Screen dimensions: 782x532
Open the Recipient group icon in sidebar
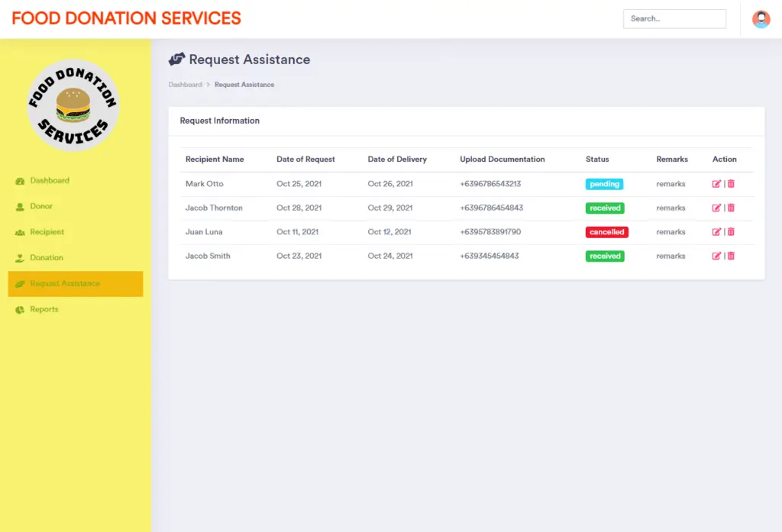tap(19, 231)
